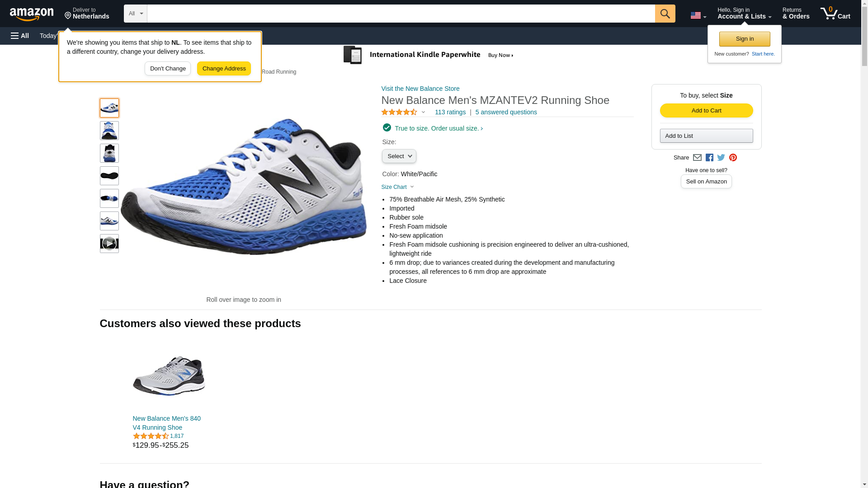Click the Add to Cart button
The height and width of the screenshot is (488, 868).
pos(706,111)
